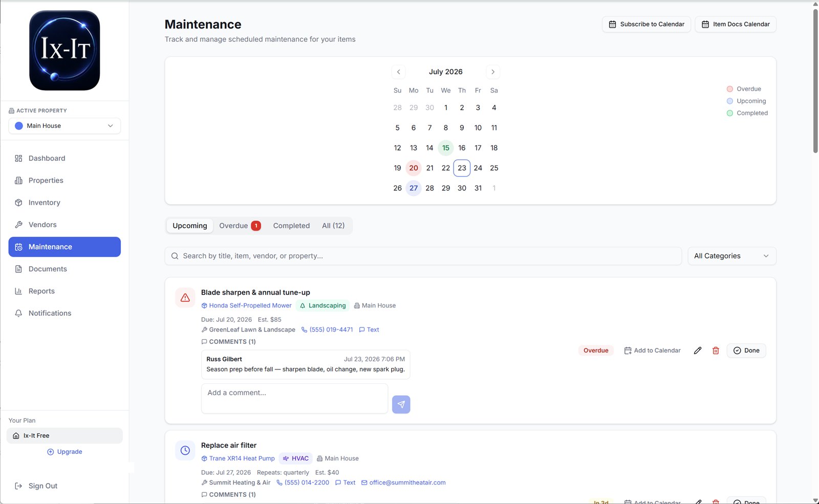The height and width of the screenshot is (504, 819).
Task: Open Trane XR14 Heat Pump link
Action: [238, 458]
